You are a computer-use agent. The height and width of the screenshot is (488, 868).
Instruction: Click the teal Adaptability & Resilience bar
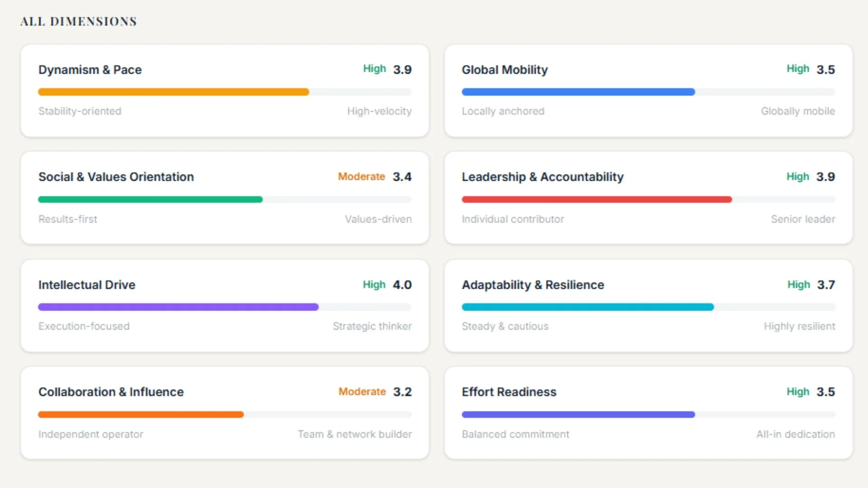pyautogui.click(x=588, y=307)
